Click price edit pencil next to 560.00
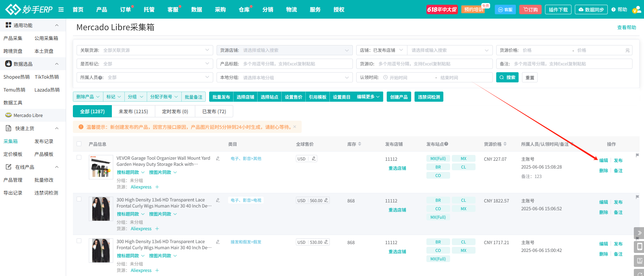The height and width of the screenshot is (276, 644). pyautogui.click(x=326, y=200)
